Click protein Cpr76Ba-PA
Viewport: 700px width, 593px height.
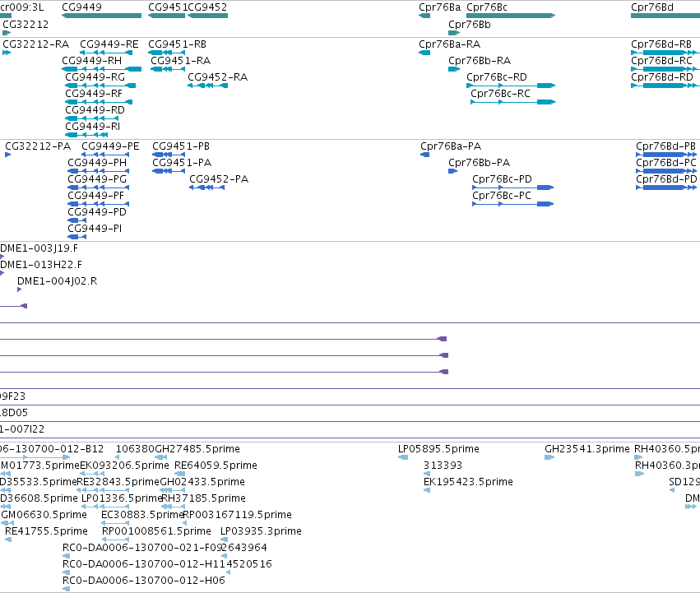pyautogui.click(x=451, y=146)
